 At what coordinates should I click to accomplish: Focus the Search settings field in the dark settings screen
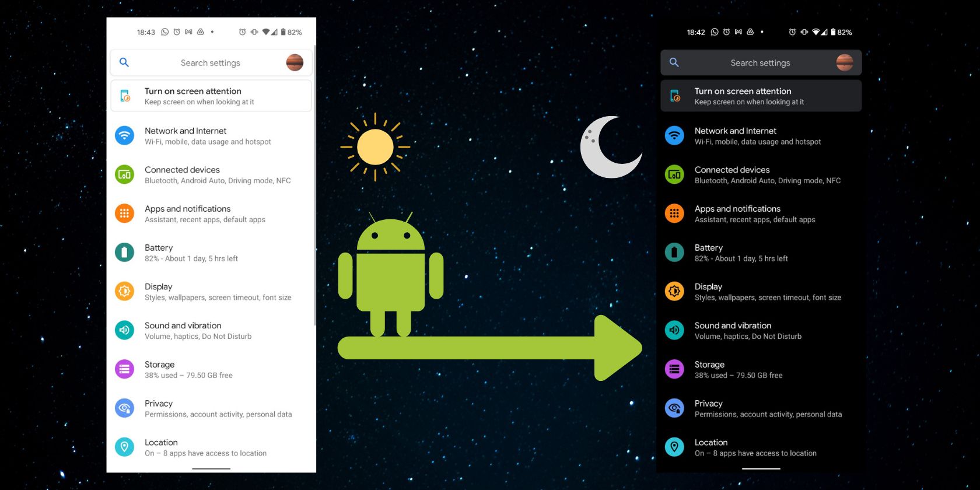click(761, 62)
